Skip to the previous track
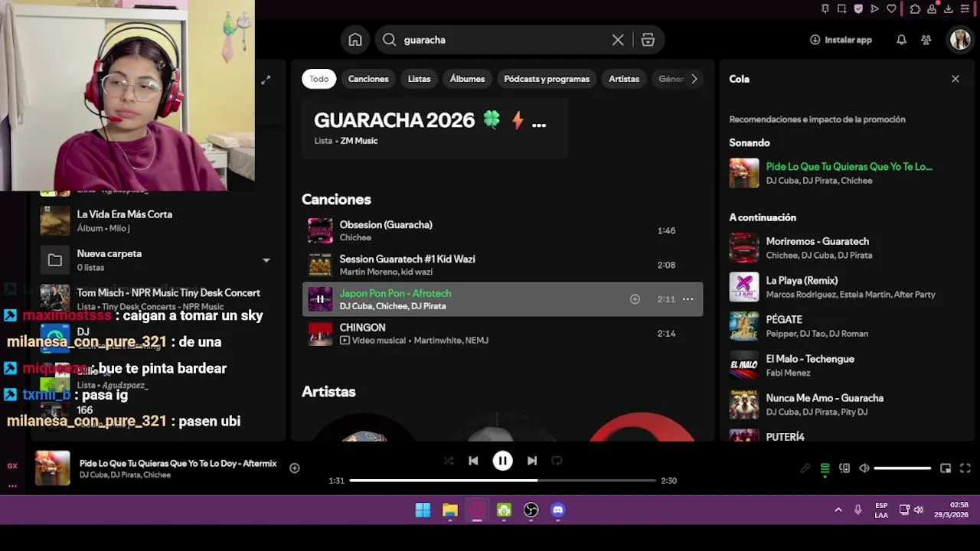The width and height of the screenshot is (980, 551). [473, 461]
